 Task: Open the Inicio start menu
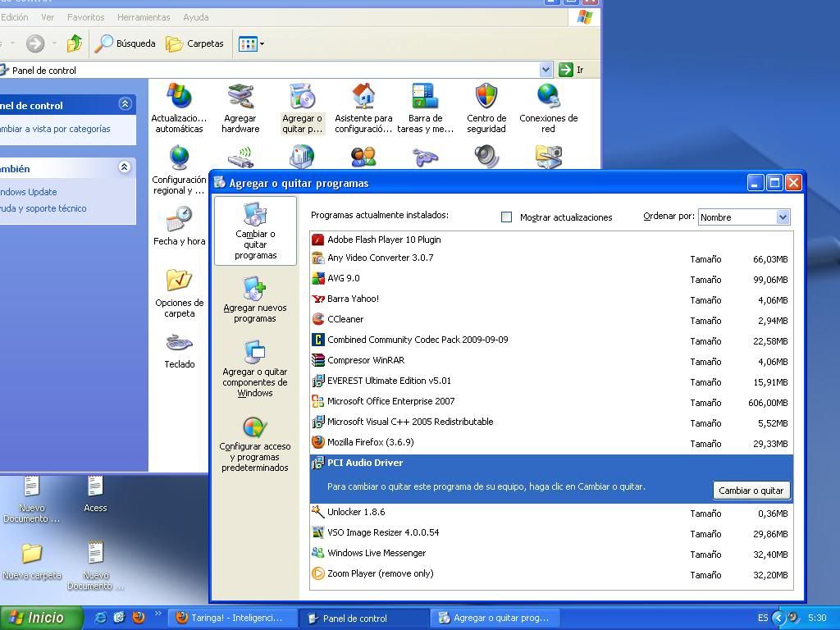coord(41,618)
